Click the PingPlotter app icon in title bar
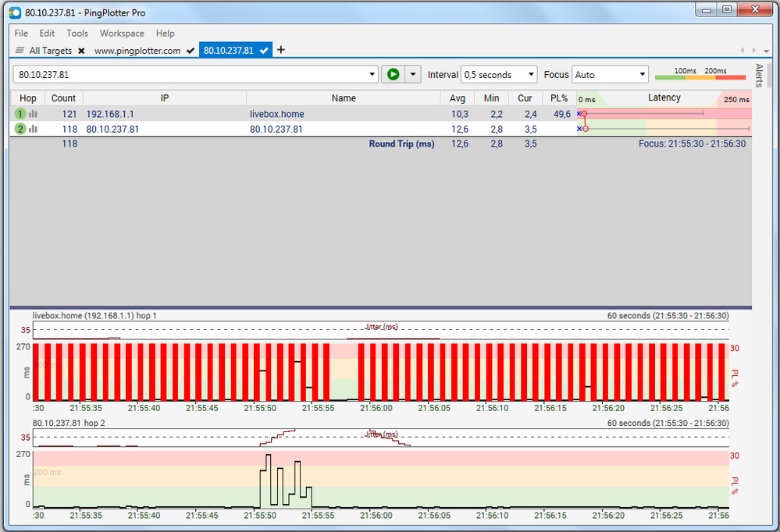 [14, 12]
